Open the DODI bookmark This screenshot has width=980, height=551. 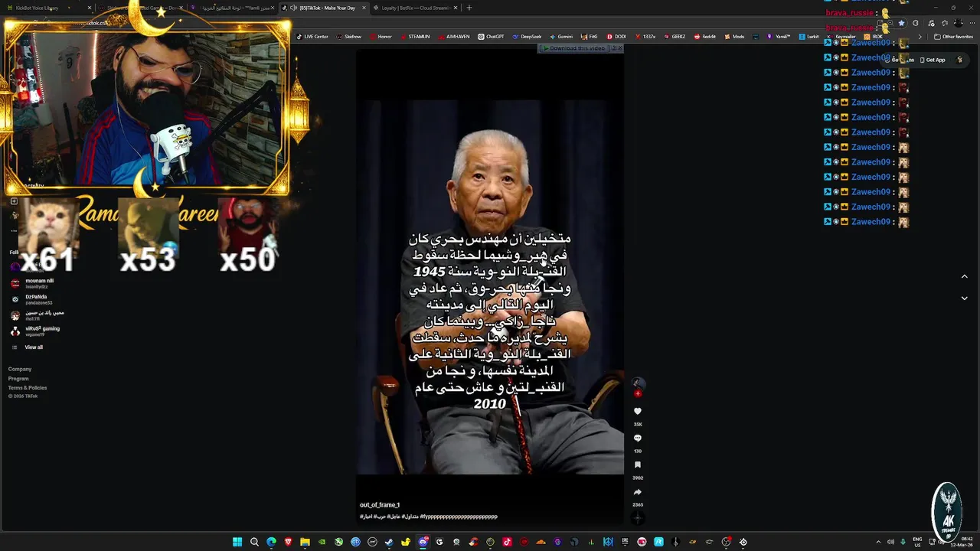(616, 37)
